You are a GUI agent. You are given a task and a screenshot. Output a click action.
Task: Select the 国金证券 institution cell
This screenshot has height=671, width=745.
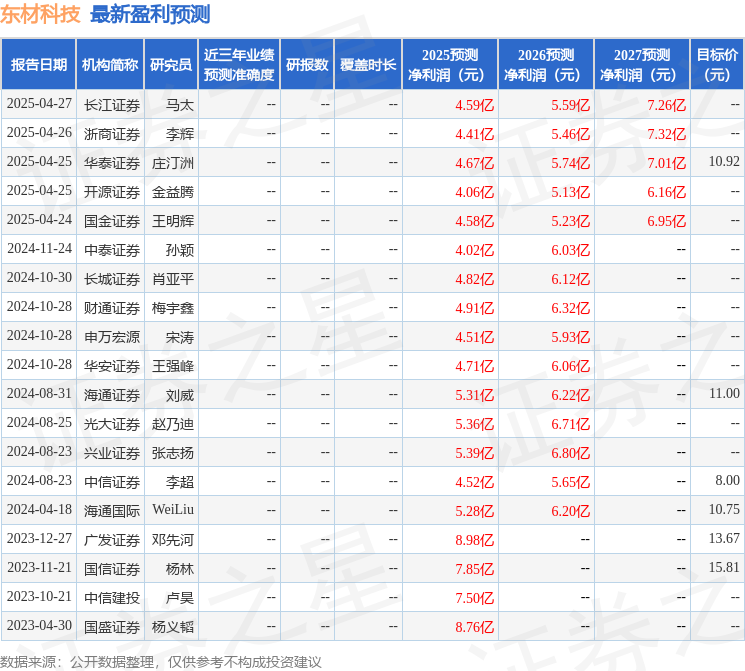(112, 221)
